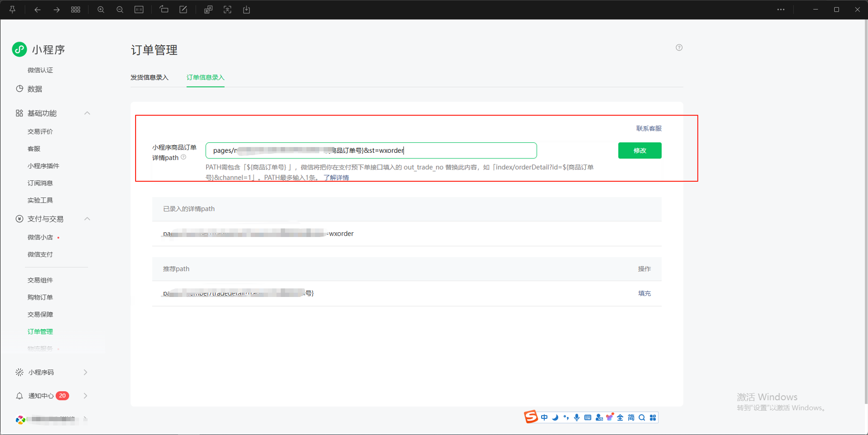Toggle full-width mode via the 全 icon

620,417
